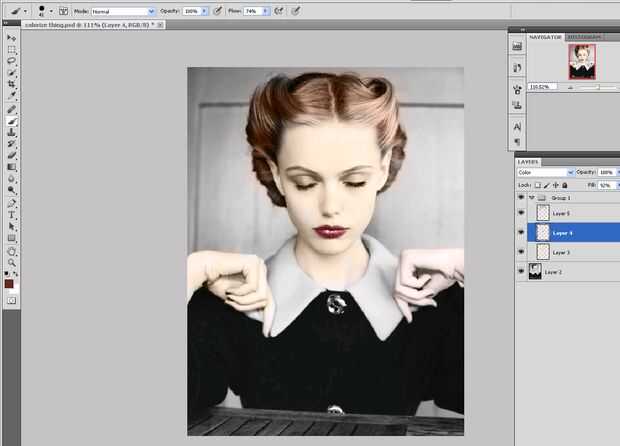Image resolution: width=620 pixels, height=446 pixels.
Task: Hide Layer 2 using its eye icon
Action: 521,271
